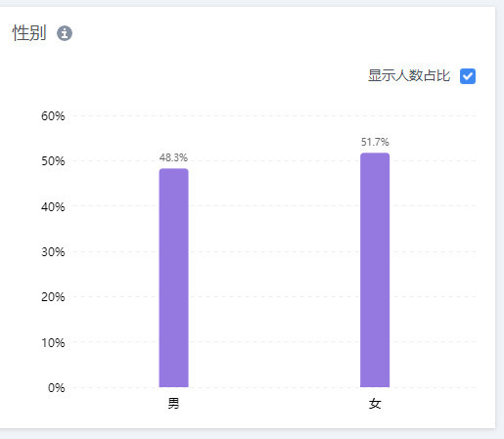Click the 48.3% data label
This screenshot has height=439, width=504.
tap(173, 157)
